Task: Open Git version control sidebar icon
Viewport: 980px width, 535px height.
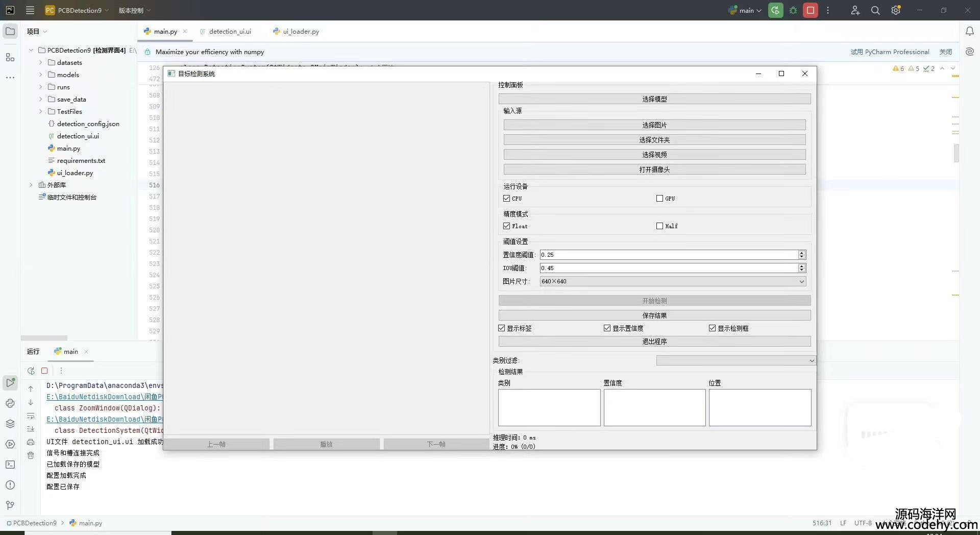Action: tap(10, 505)
